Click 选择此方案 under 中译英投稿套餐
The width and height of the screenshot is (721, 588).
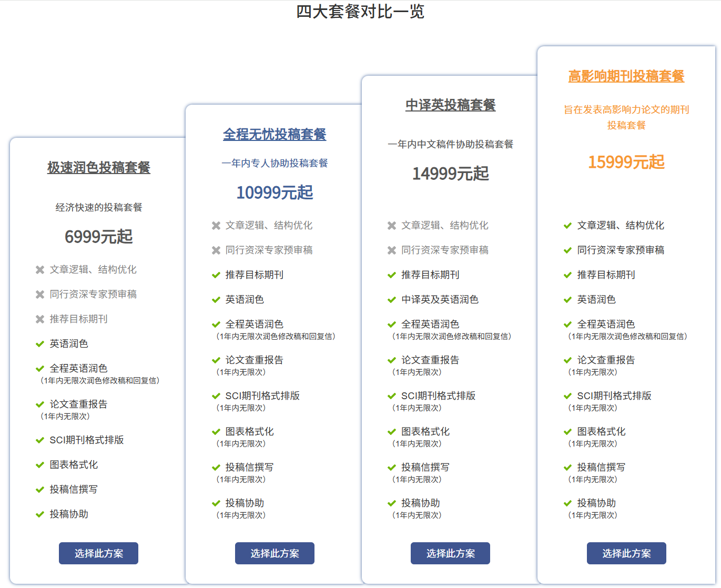[x=450, y=553]
